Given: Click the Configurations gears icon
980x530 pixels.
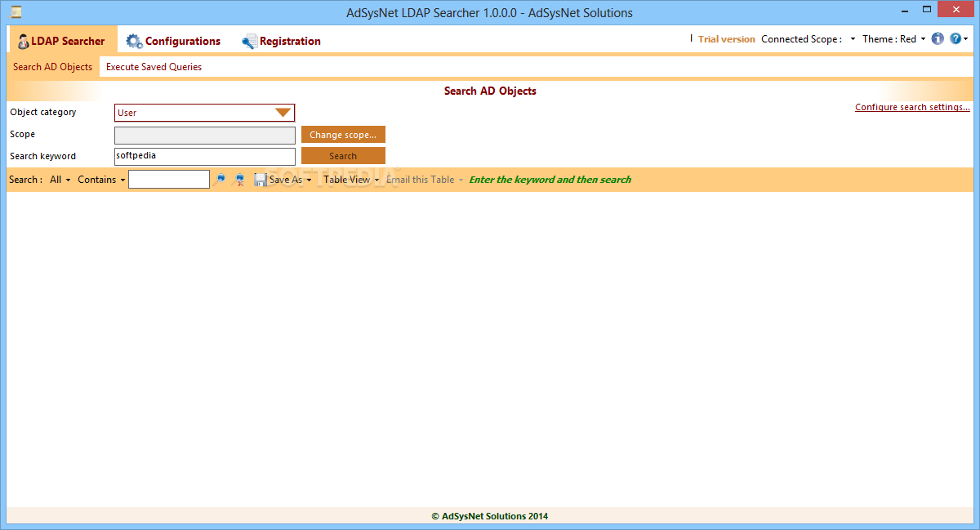Looking at the screenshot, I should 134,41.
